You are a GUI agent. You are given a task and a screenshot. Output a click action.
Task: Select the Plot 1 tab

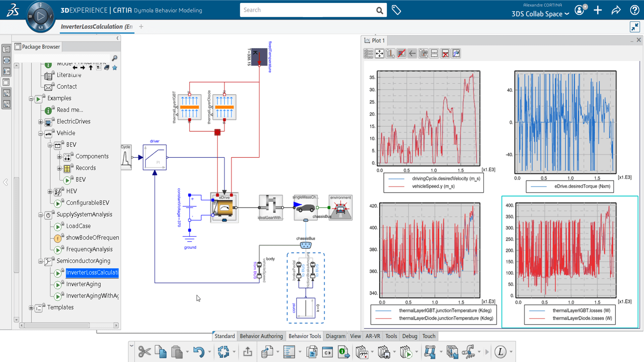374,41
